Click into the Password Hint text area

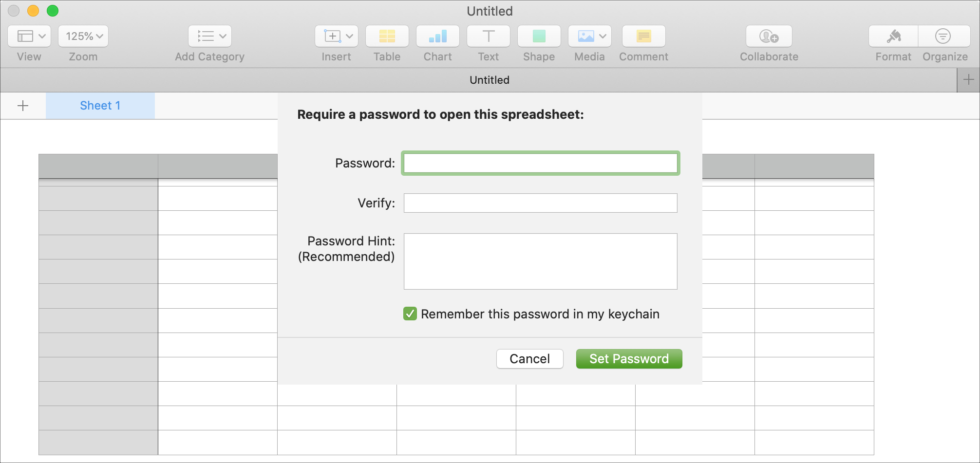tap(540, 261)
